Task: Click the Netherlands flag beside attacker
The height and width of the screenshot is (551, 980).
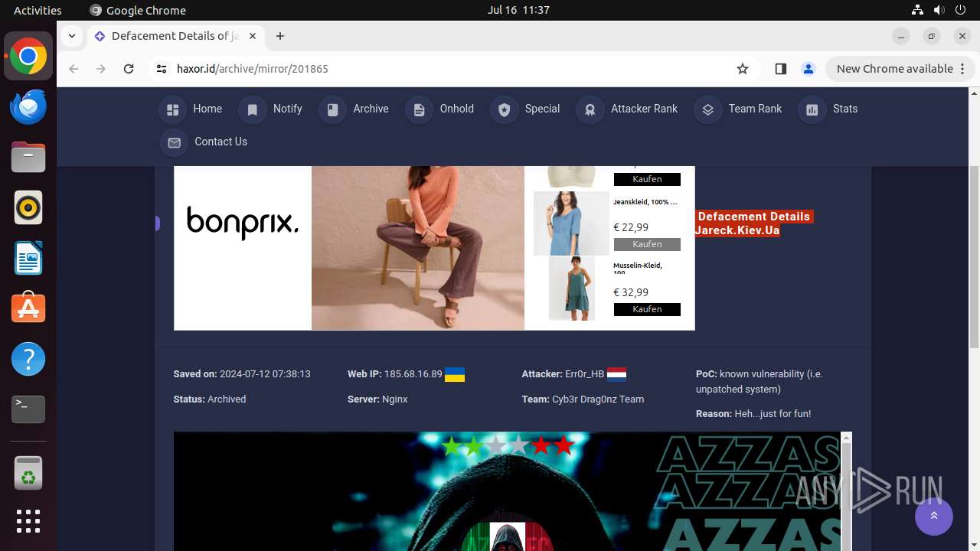Action: click(x=616, y=374)
